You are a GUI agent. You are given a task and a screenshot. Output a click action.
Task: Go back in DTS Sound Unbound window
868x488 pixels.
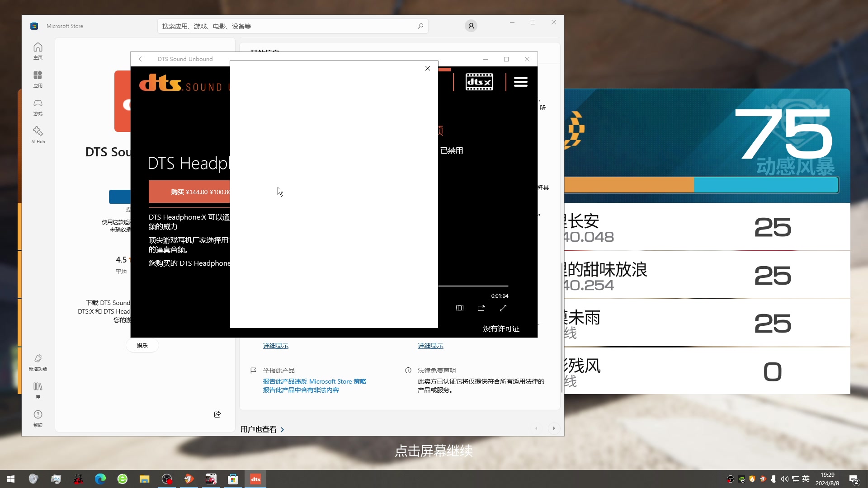click(142, 59)
